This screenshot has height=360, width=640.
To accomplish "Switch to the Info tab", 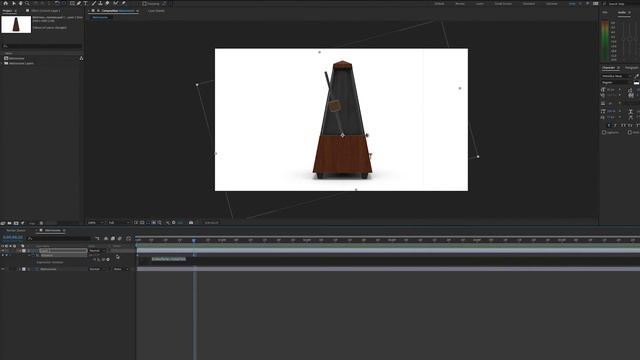I will coord(605,12).
